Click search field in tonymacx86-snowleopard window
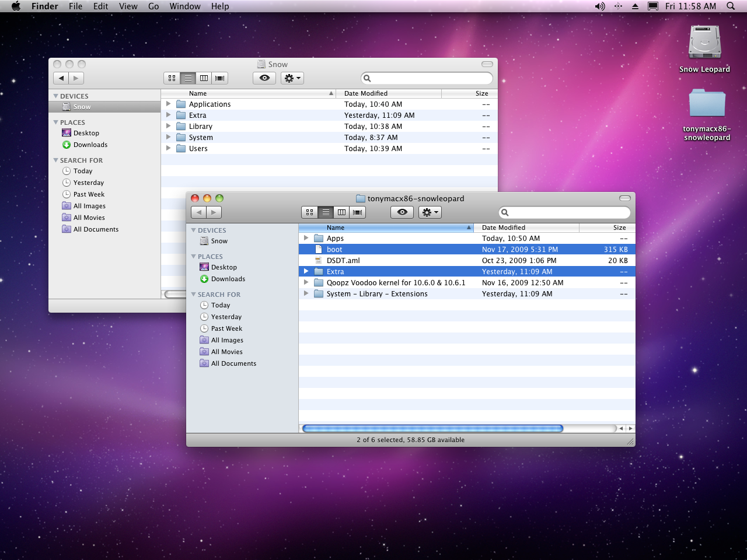The height and width of the screenshot is (560, 747). coord(564,212)
